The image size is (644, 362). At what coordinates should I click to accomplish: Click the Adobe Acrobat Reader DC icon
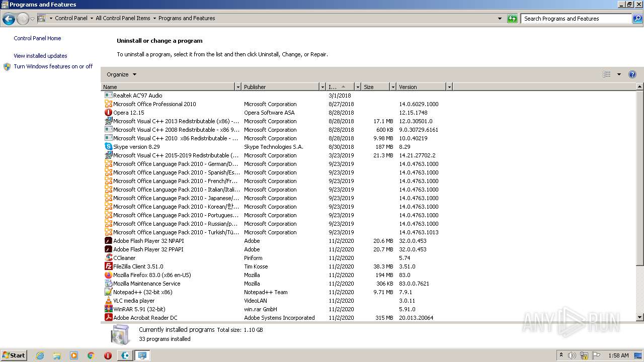click(108, 317)
